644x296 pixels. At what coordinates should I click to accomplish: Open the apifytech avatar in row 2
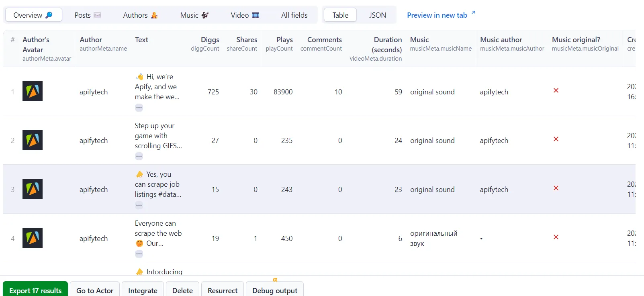pos(33,140)
